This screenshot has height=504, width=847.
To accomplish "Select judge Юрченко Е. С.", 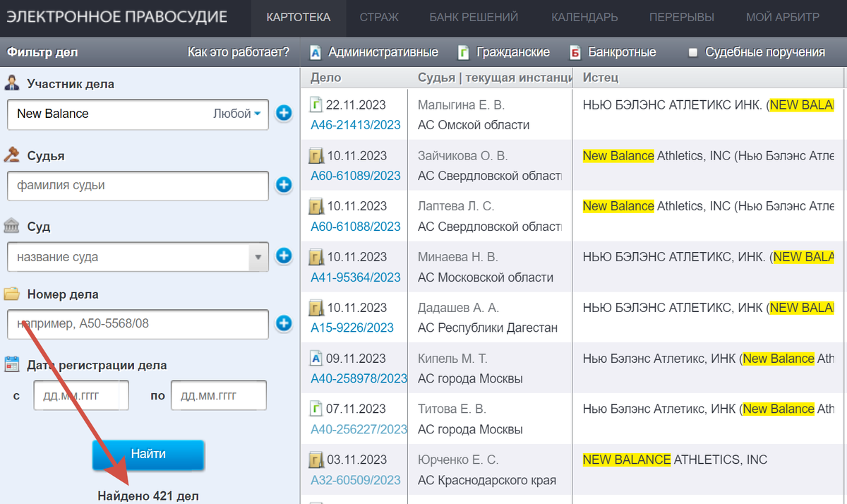I will (458, 460).
